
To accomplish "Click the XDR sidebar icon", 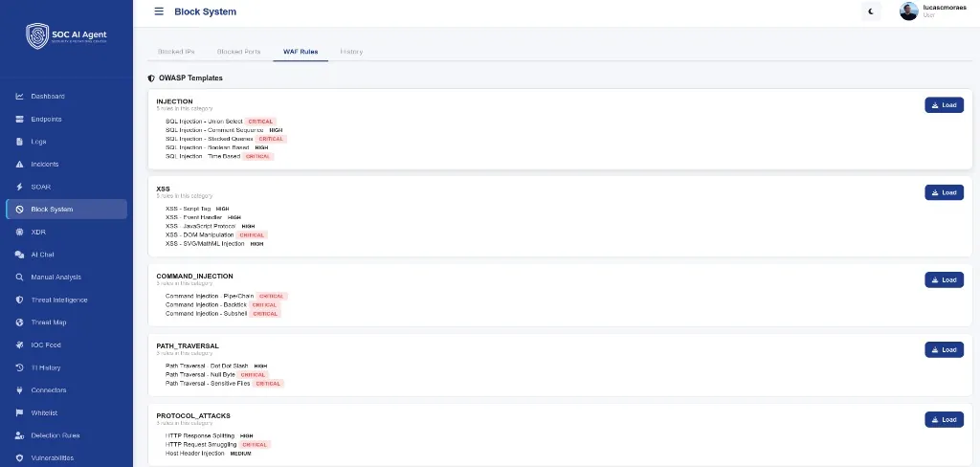I will [19, 232].
